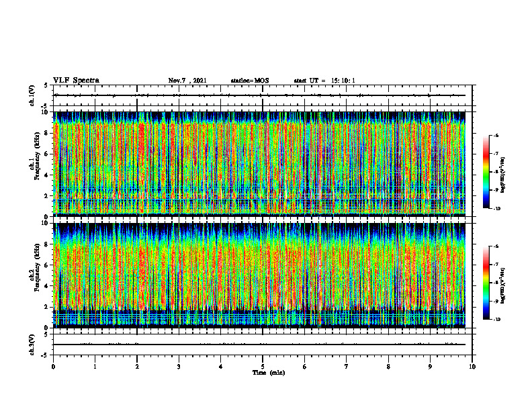This screenshot has width=532, height=411.
Task: Click the ch.3 voltage waveform trace
Action: [x=259, y=345]
